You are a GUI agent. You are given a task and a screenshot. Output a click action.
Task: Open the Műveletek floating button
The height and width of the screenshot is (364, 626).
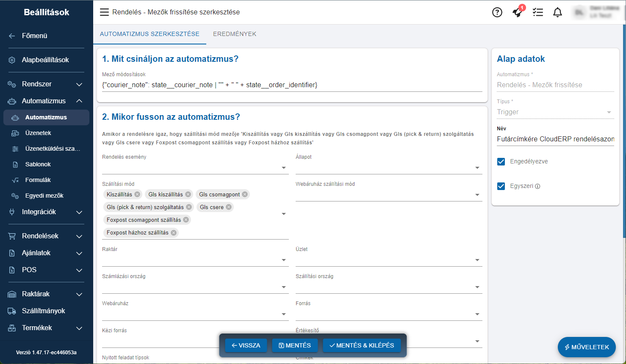[587, 347]
